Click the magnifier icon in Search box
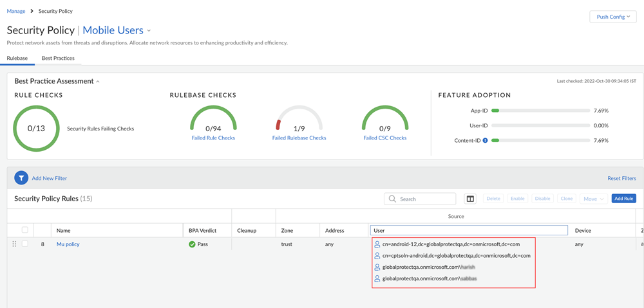Screen dimensions: 644x308 tap(392, 199)
